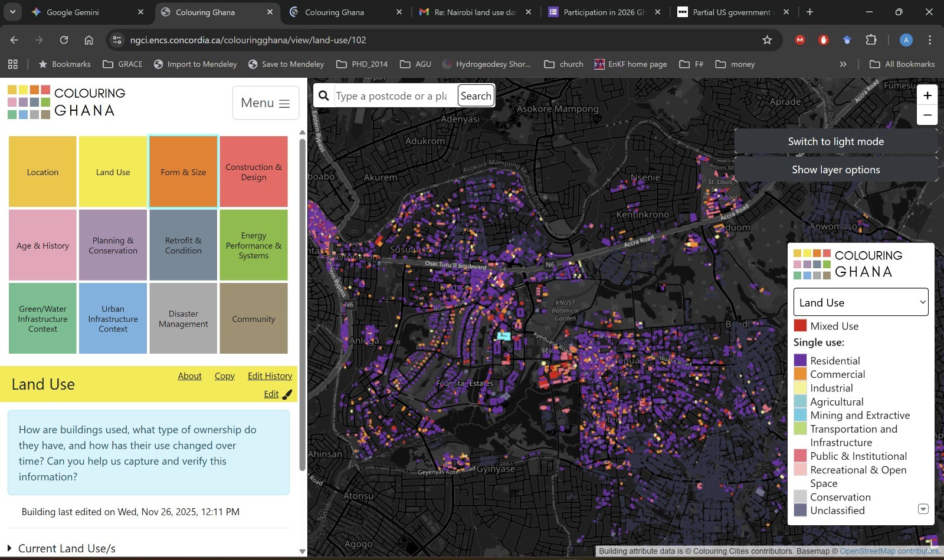Select the purple Residential swatch in the legend
Viewport: 944px width, 560px height.
pyautogui.click(x=801, y=360)
